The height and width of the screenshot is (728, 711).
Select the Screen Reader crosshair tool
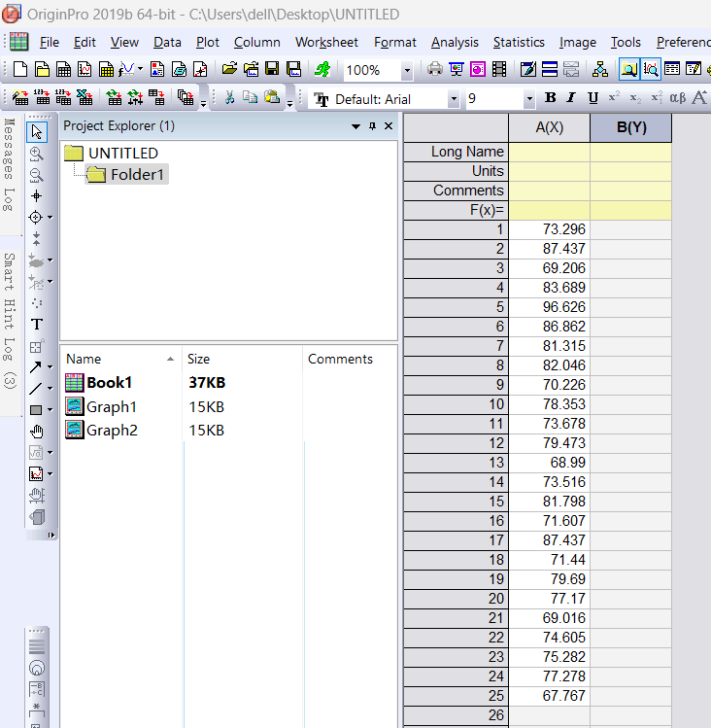37,196
